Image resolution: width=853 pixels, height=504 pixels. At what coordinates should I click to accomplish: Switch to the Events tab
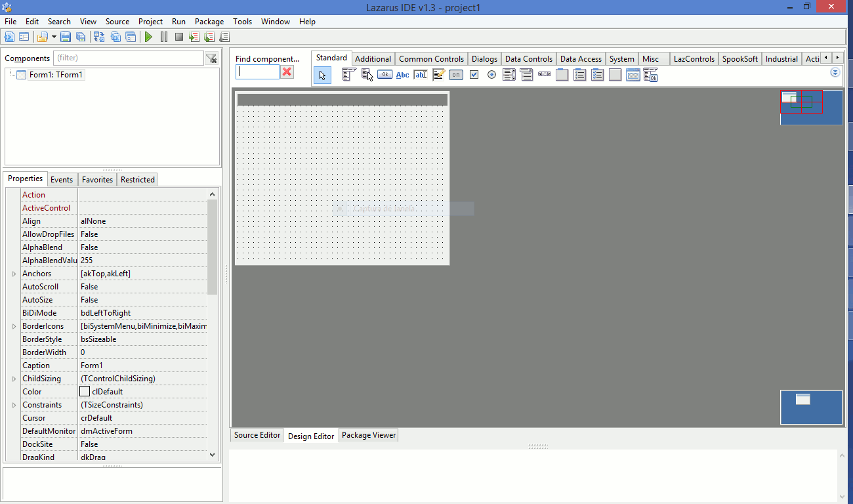click(62, 180)
